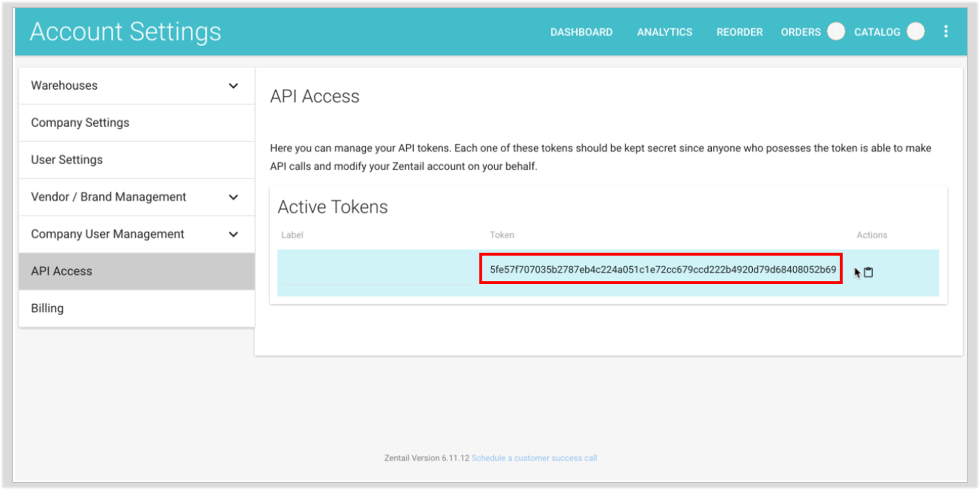Select Vendor / Brand Management sidebar item
980x490 pixels.
pos(137,197)
